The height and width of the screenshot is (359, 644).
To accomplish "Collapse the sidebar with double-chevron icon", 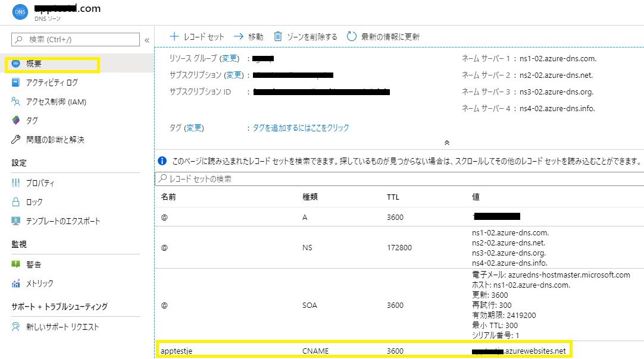I will 147,40.
